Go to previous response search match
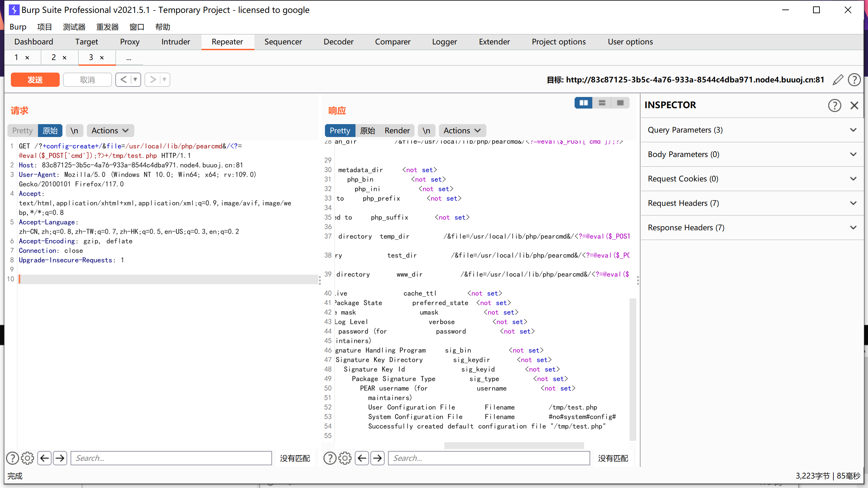 (362, 458)
